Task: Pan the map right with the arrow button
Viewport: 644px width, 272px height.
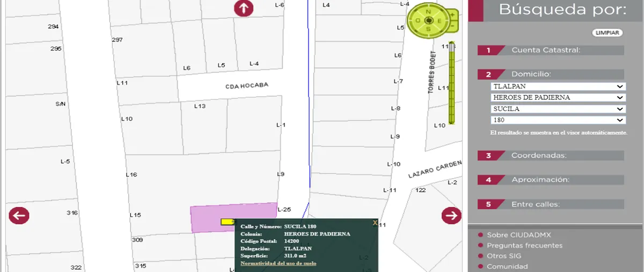Action: pyautogui.click(x=451, y=215)
